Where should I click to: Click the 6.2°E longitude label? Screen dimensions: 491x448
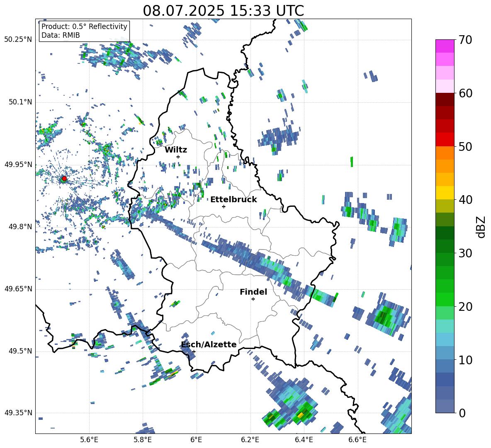click(250, 440)
